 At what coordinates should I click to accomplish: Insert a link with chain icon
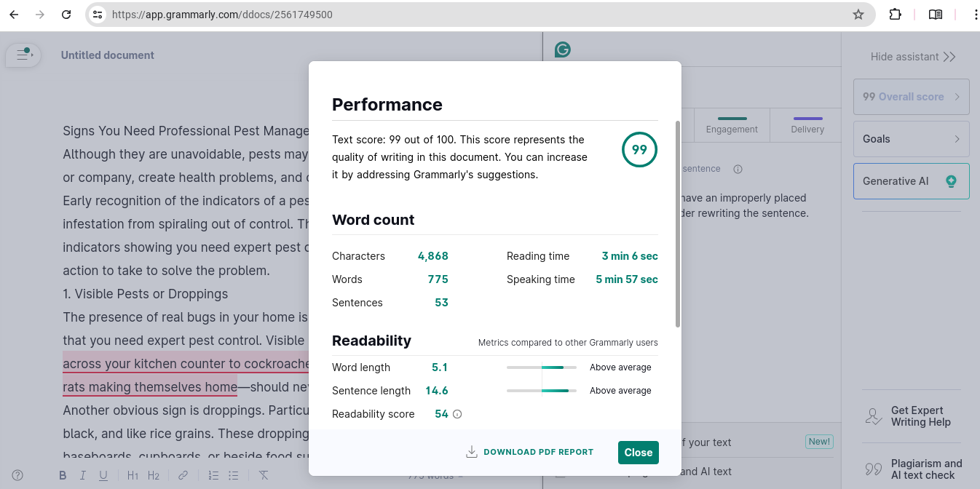183,476
